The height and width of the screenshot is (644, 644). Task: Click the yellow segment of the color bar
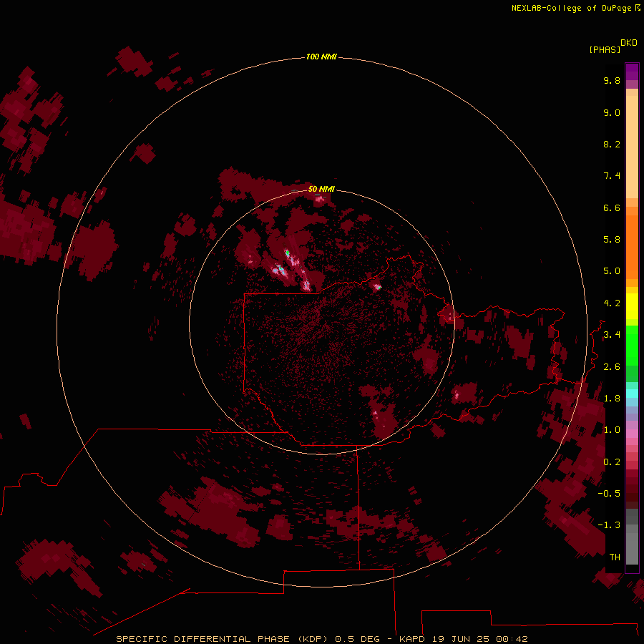[x=632, y=306]
